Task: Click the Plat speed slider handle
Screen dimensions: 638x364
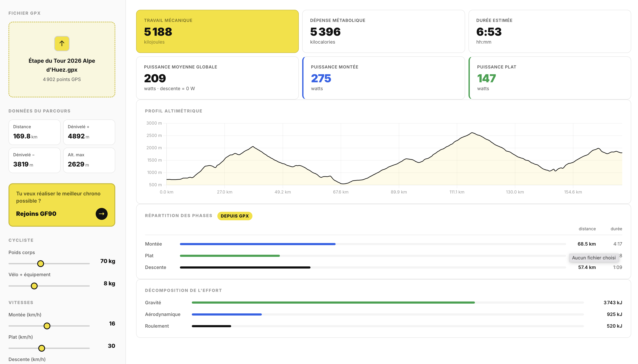Action: click(42, 348)
